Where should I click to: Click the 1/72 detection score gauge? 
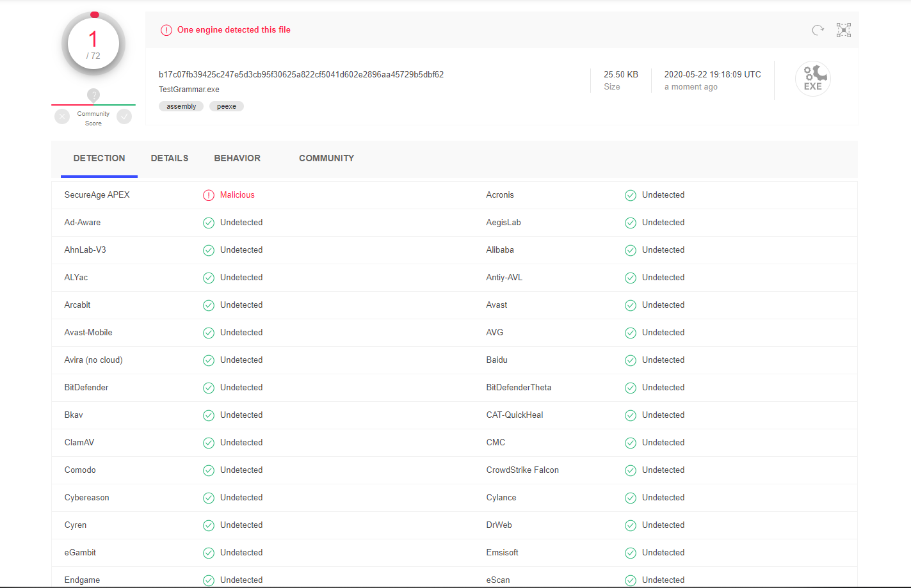pyautogui.click(x=93, y=44)
